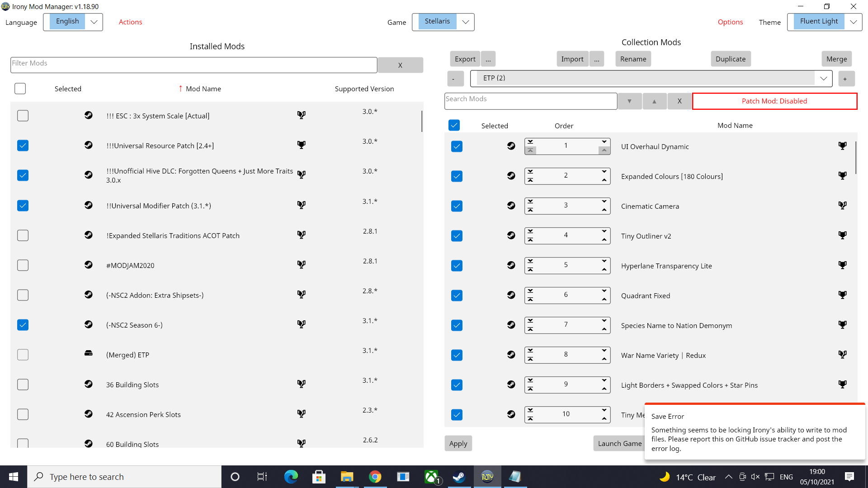Enable the 42 Ascension Perk Slots mod

click(x=23, y=414)
